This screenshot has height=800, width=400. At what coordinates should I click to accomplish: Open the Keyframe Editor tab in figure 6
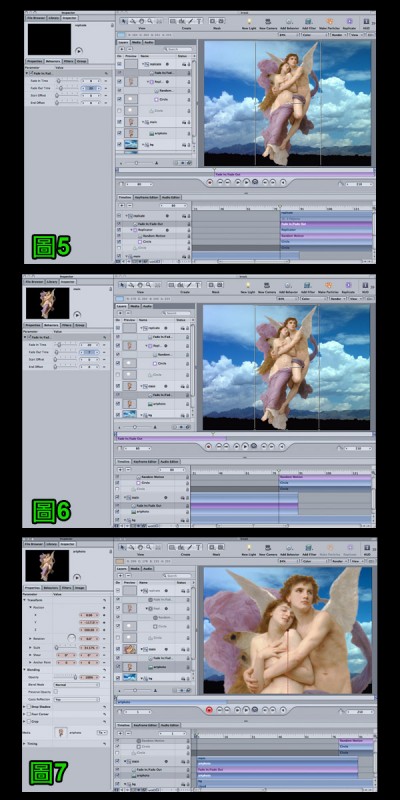pyautogui.click(x=145, y=461)
